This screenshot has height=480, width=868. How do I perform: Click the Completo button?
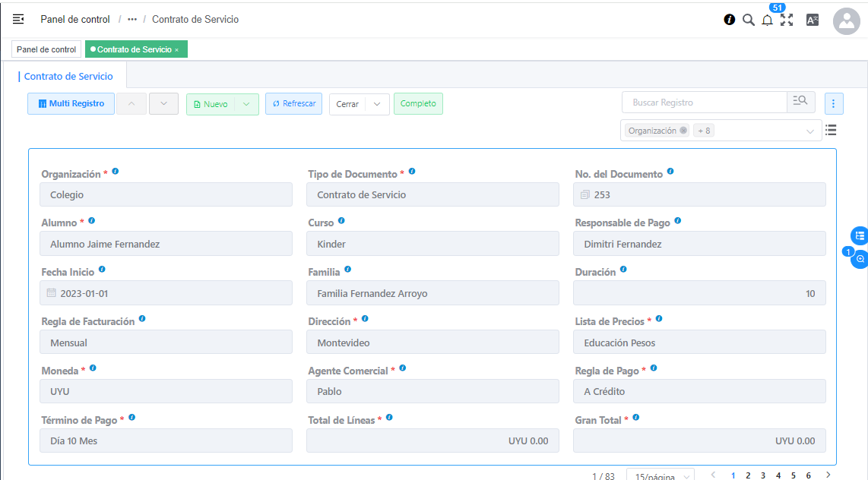point(418,104)
